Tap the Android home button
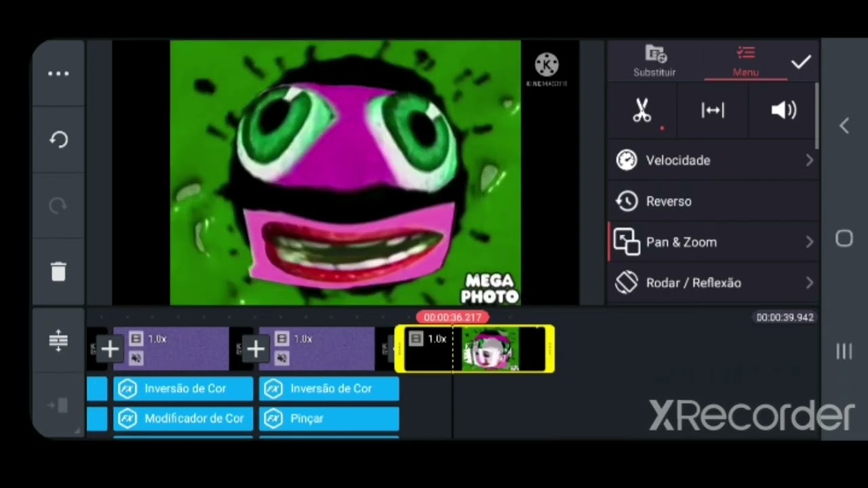 pos(844,239)
